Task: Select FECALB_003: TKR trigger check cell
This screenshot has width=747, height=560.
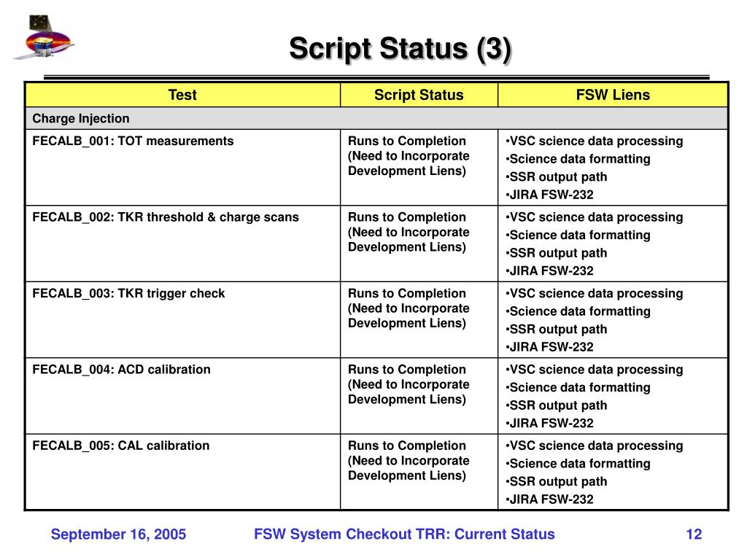Action: click(x=182, y=320)
